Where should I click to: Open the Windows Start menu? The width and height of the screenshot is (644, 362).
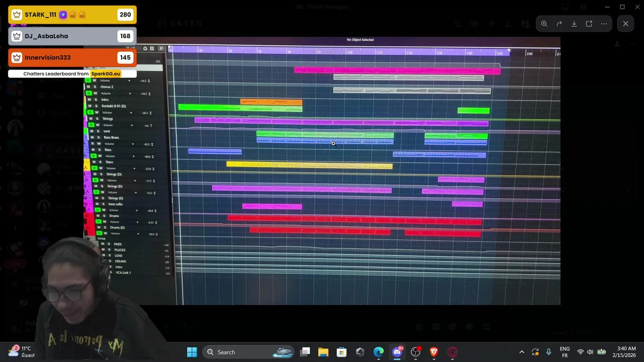tap(192, 352)
